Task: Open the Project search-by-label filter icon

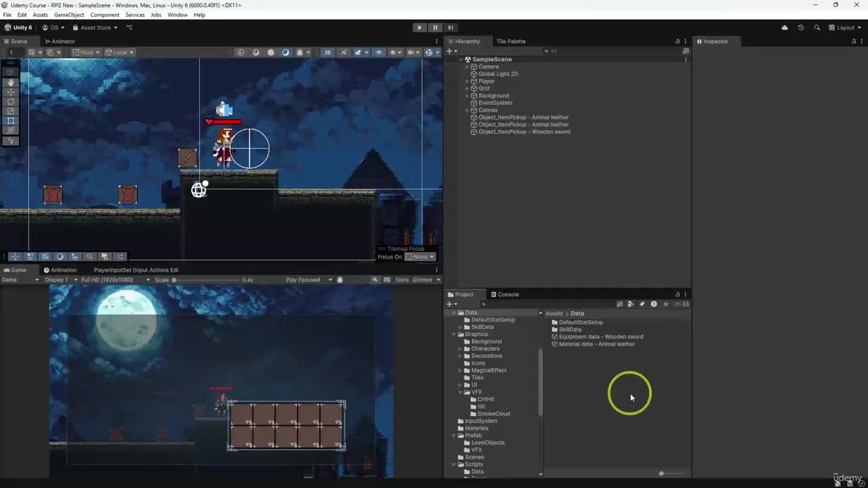Action: 642,304
